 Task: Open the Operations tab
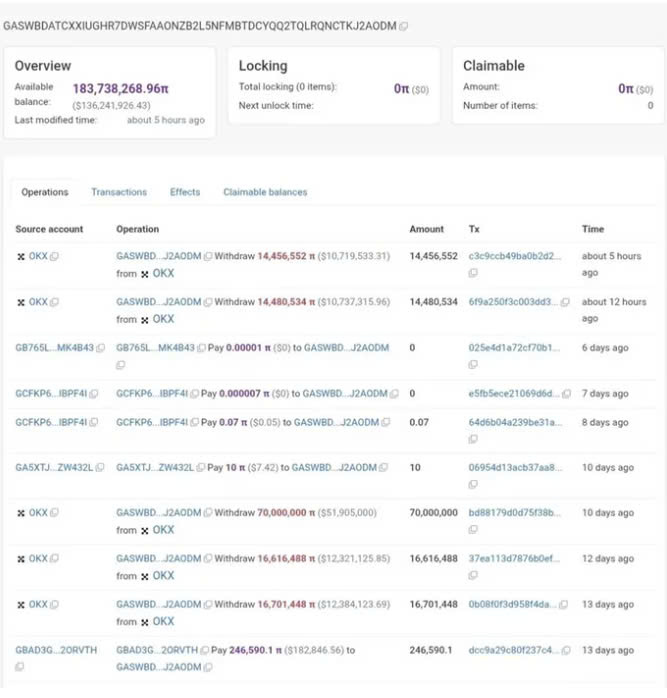pos(45,192)
